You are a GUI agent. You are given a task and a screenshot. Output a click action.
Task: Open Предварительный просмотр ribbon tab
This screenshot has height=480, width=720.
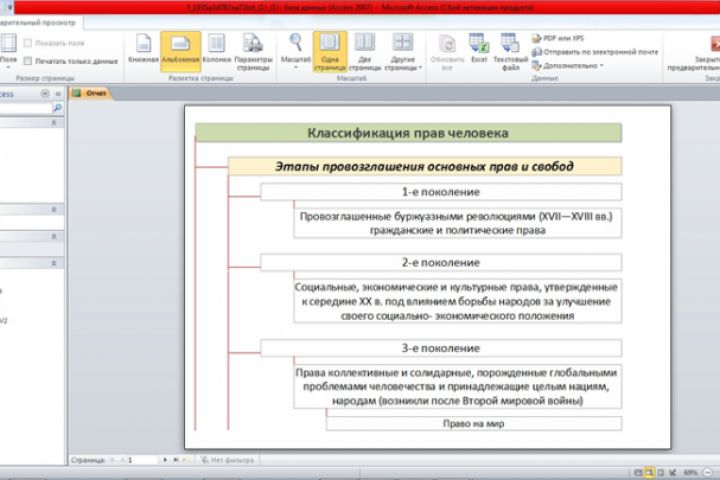click(x=39, y=22)
